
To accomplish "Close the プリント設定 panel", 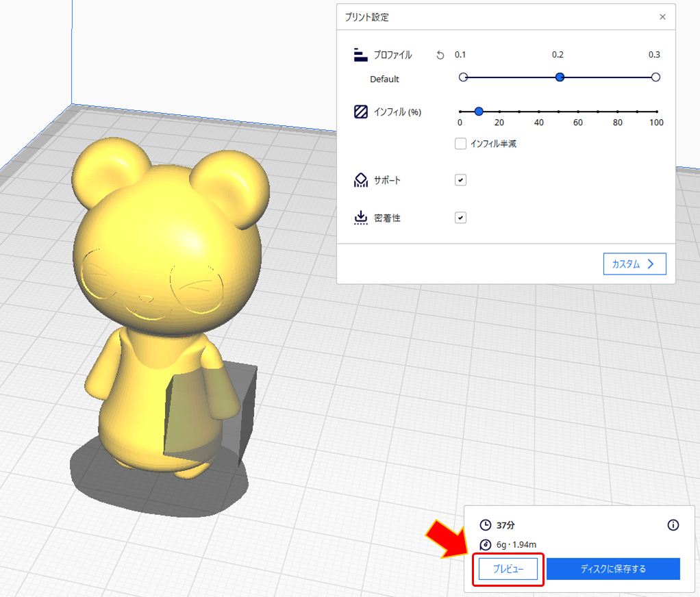I will (x=662, y=17).
